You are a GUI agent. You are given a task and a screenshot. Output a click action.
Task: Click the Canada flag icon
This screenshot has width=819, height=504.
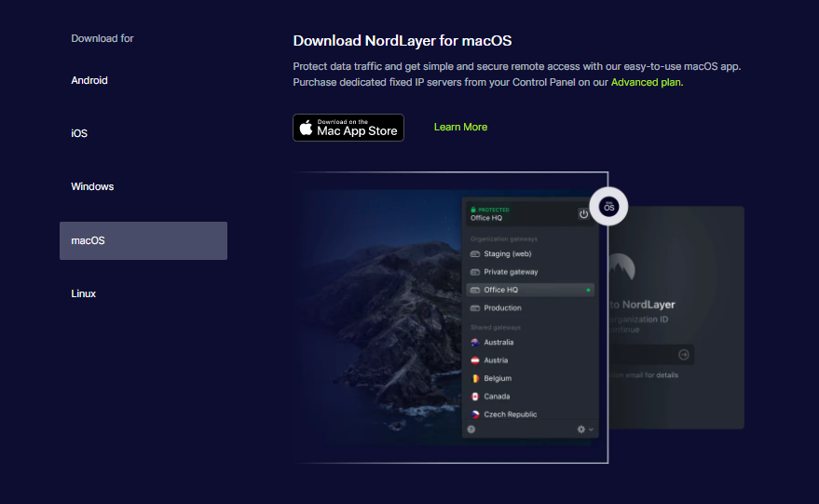pos(475,397)
